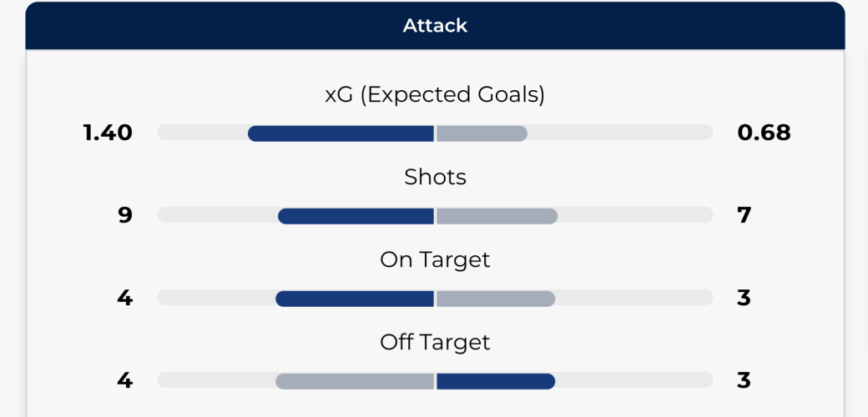
Task: Click the Off Target value 3
Action: point(744,380)
